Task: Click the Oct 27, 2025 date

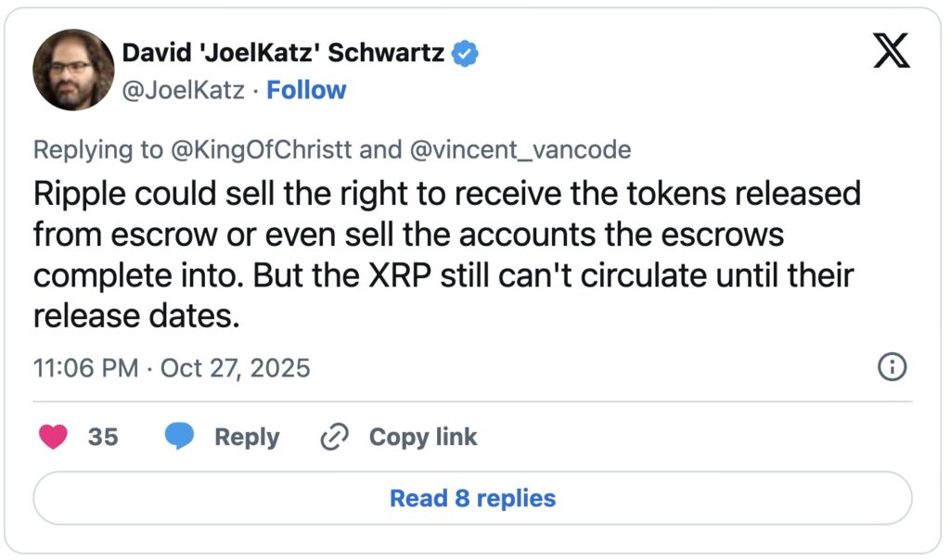Action: [236, 368]
